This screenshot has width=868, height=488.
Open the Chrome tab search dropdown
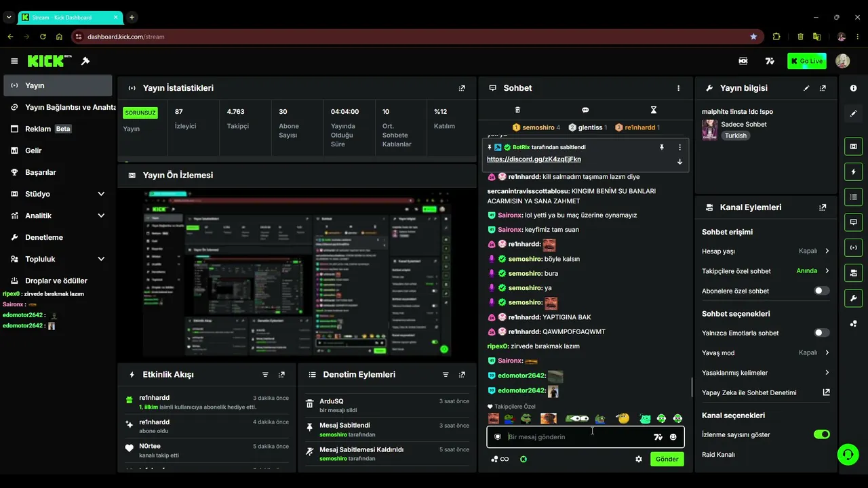tap(9, 17)
